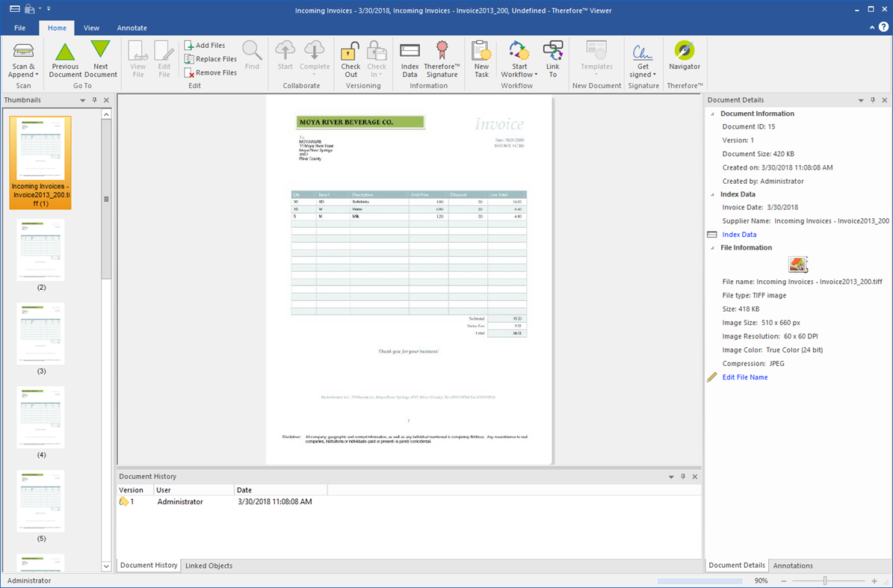Open the Scan & Append tool
Screen dimensions: 893x588
pos(22,60)
